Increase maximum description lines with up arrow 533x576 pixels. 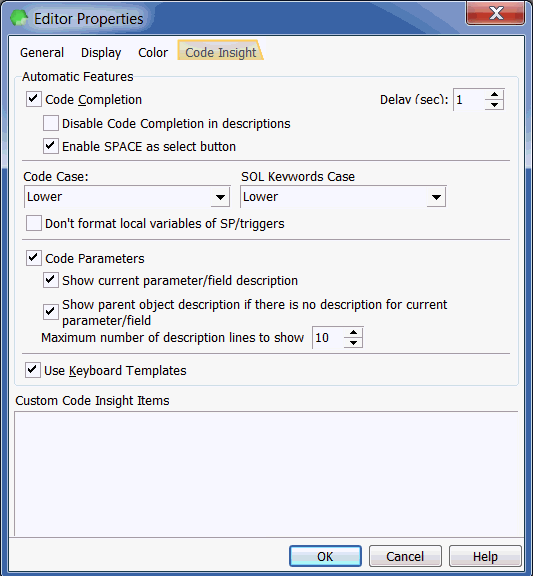(353, 332)
